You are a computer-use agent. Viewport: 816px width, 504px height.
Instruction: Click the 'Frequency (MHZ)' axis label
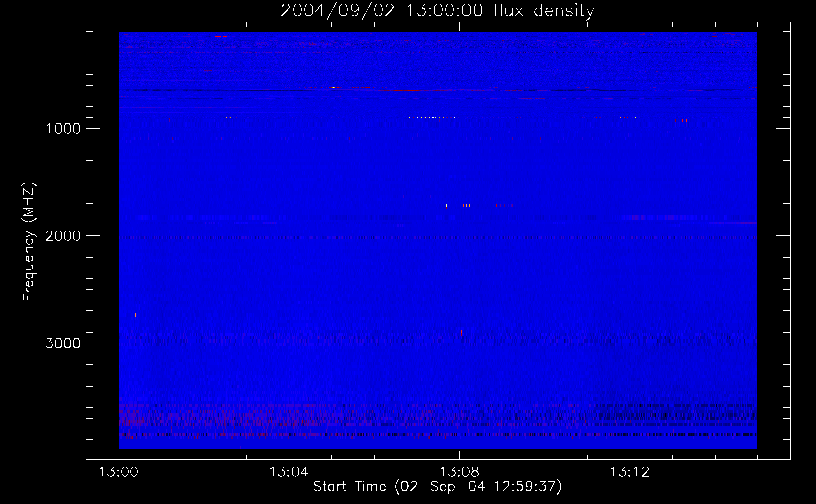click(x=29, y=242)
